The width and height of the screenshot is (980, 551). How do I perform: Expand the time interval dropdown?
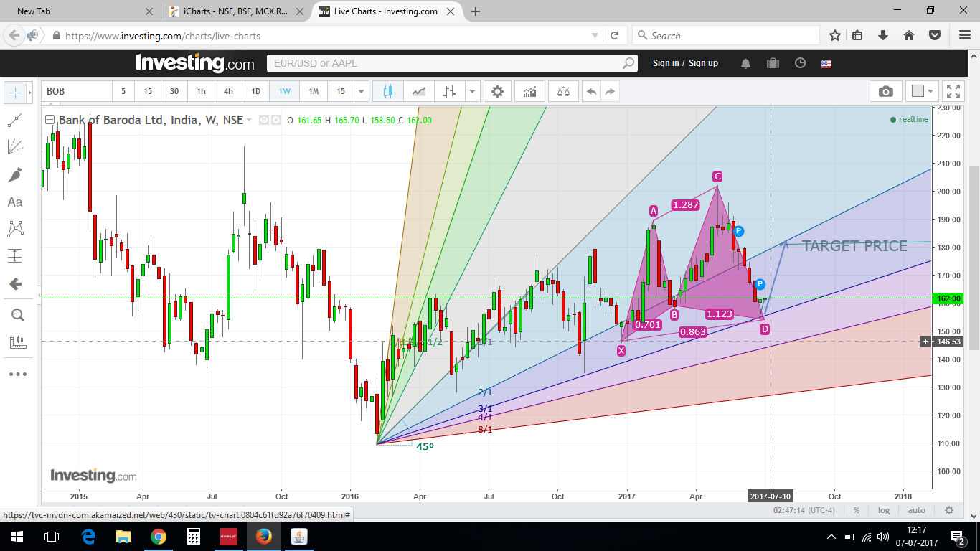362,92
